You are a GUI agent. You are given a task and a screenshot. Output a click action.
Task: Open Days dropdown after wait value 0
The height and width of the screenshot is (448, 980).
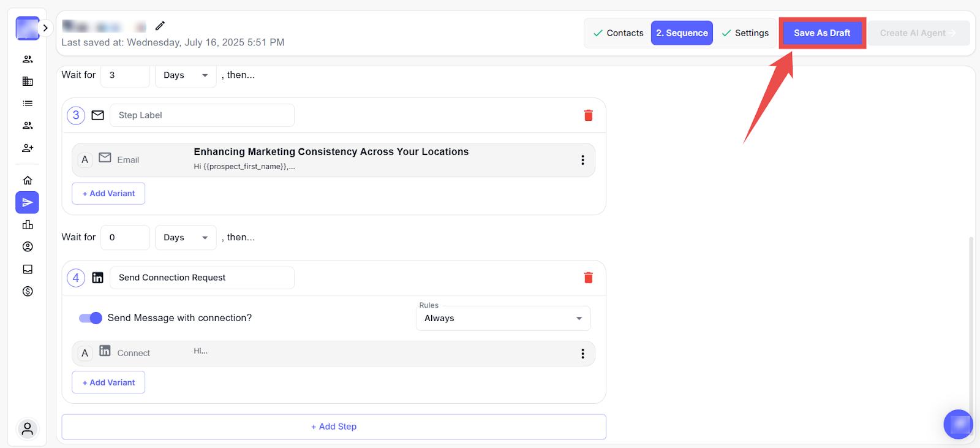[186, 238]
